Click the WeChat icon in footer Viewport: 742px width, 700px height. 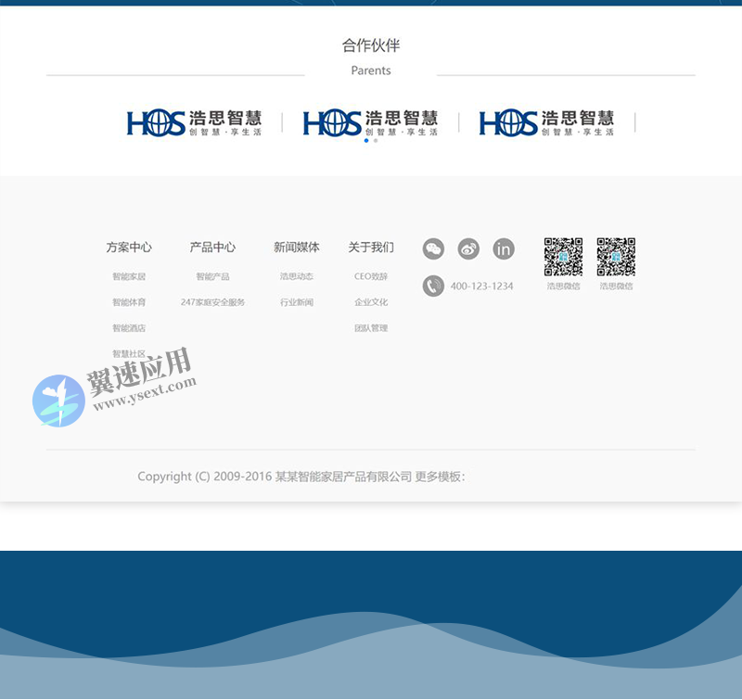(x=433, y=248)
